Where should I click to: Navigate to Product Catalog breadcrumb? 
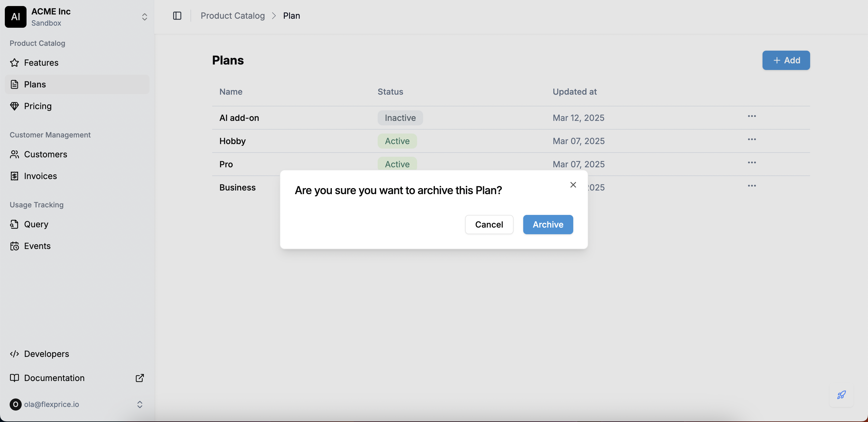232,15
